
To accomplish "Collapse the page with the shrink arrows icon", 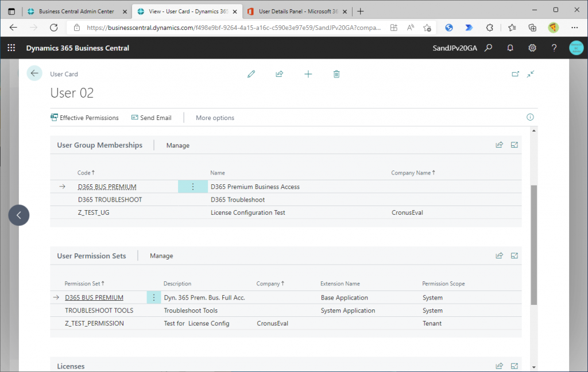I will point(530,74).
